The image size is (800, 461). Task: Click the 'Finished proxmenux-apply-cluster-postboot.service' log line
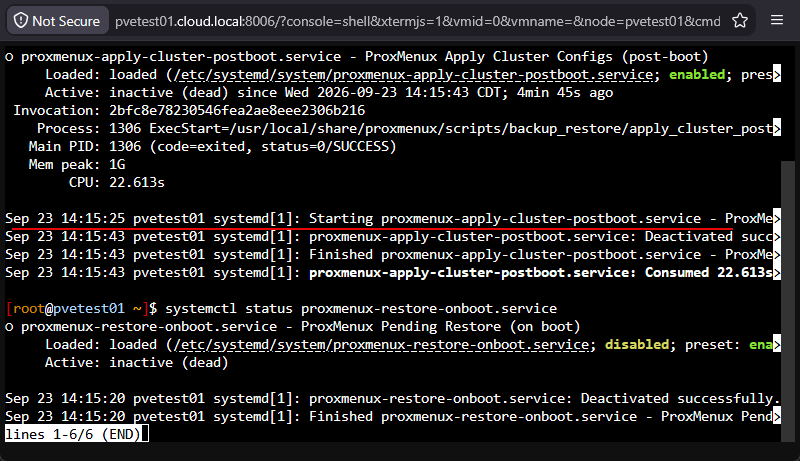(392, 254)
